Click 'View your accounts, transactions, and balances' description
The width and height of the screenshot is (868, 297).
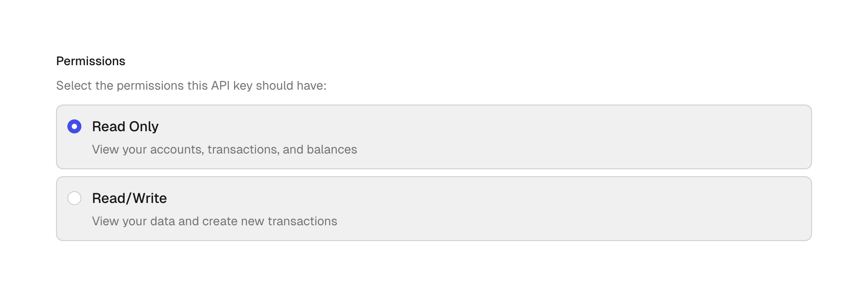pos(224,150)
